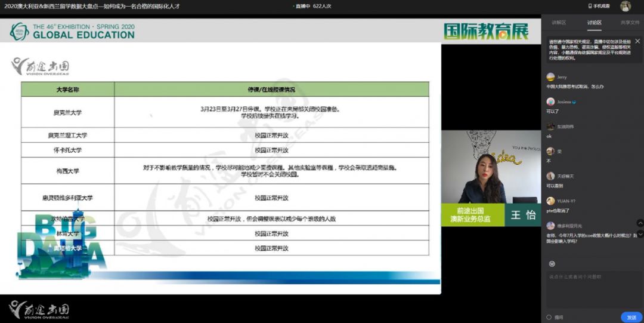644x323 pixels.
Task: Send the message with 发送 button
Action: (631, 317)
